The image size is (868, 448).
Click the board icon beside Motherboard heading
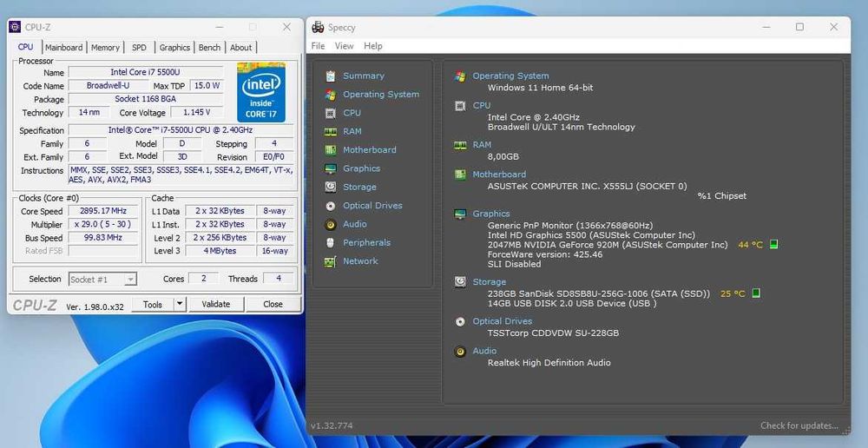pyautogui.click(x=460, y=175)
